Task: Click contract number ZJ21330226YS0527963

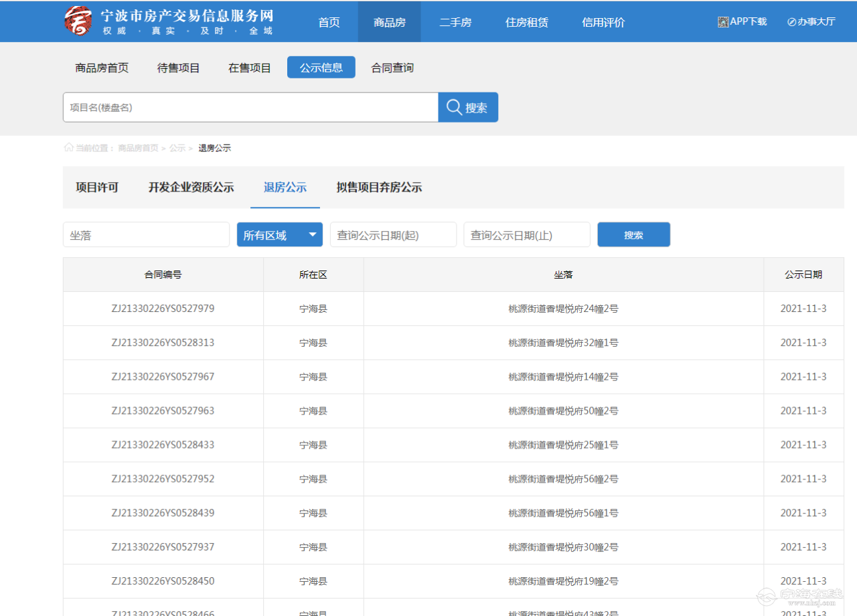Action: click(x=163, y=411)
